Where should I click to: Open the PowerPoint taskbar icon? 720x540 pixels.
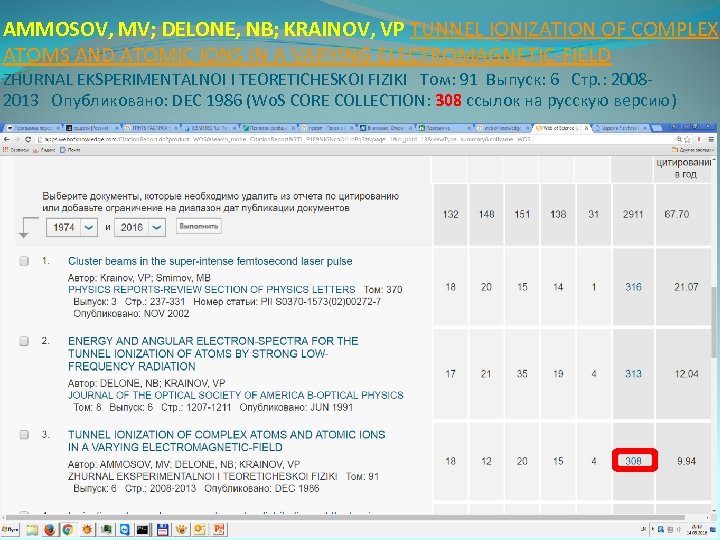point(219,530)
